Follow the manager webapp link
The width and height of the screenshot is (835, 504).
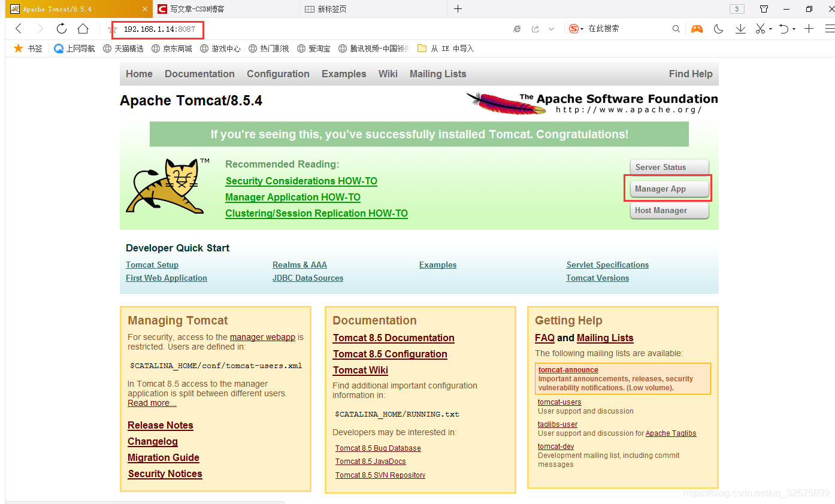pyautogui.click(x=262, y=337)
